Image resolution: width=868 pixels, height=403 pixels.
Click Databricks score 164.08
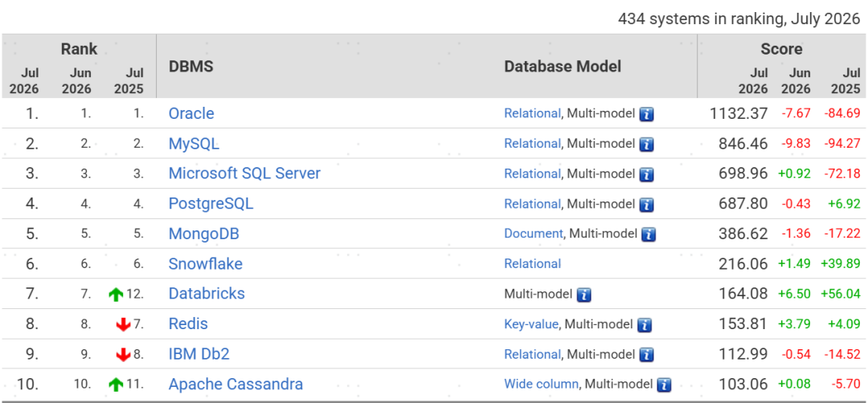[x=743, y=294]
